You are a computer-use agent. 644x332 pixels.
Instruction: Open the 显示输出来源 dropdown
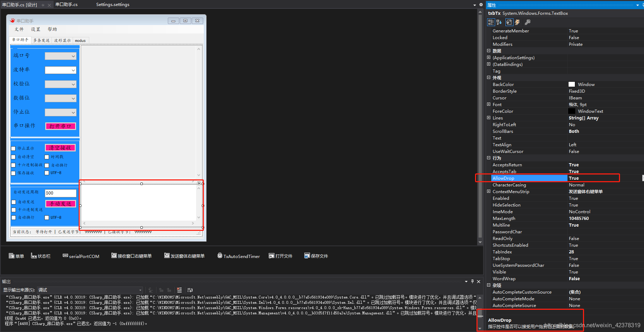tap(90, 290)
